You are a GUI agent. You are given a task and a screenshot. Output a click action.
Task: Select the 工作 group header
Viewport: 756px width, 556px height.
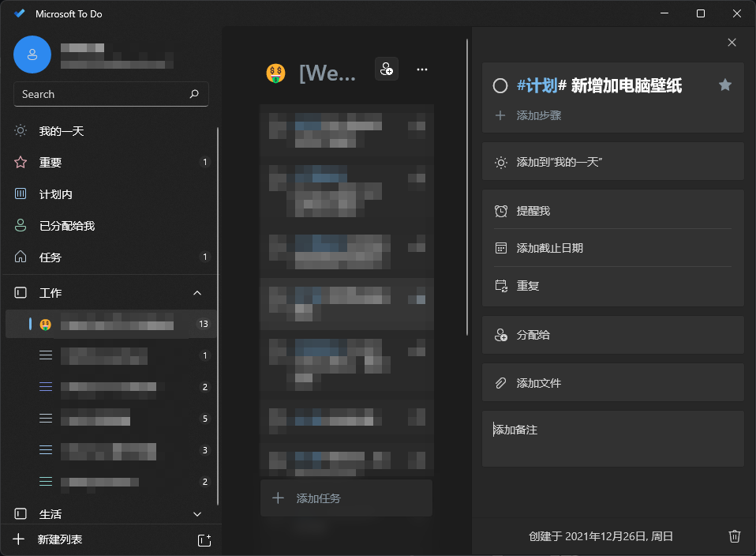click(x=111, y=293)
